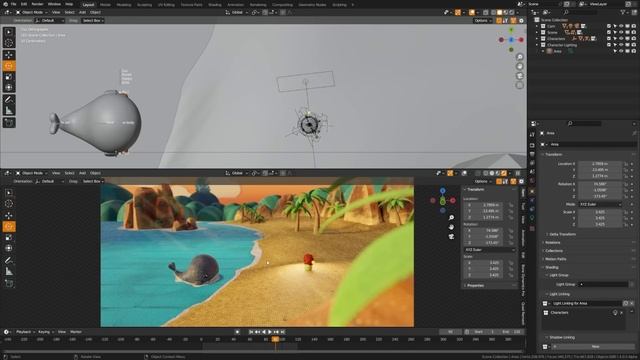This screenshot has height=360, width=640.
Task: Toggle camera view gizmo in top viewport
Action: click(520, 76)
